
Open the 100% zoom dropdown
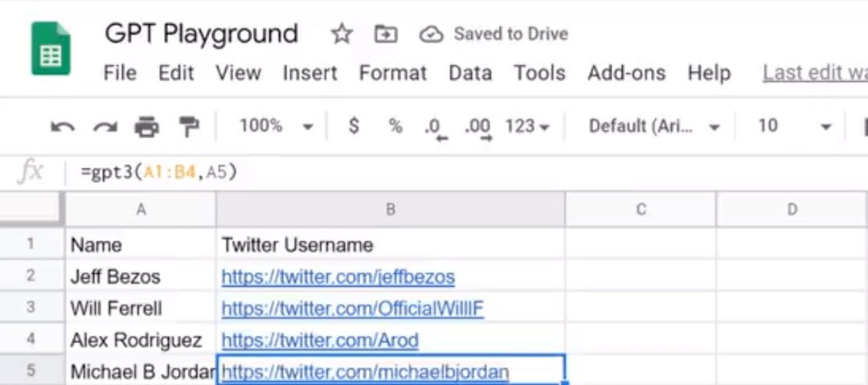pos(276,126)
